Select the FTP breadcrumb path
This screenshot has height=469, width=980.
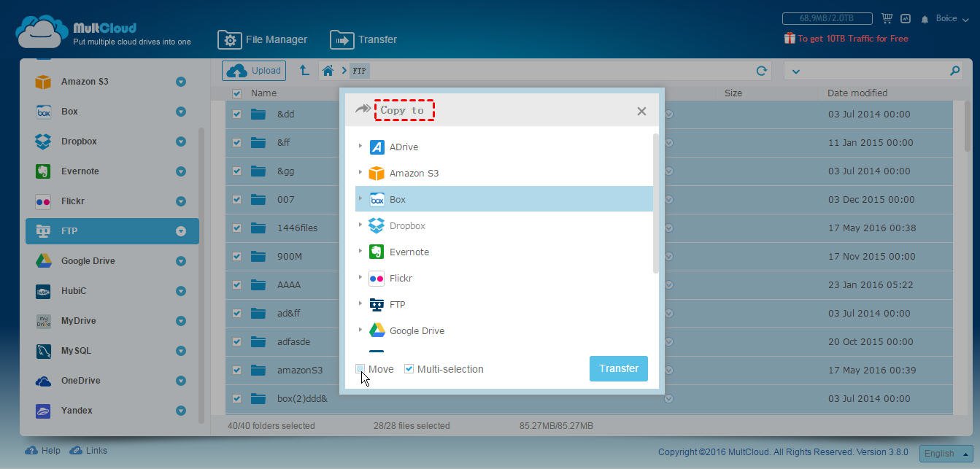coord(360,71)
